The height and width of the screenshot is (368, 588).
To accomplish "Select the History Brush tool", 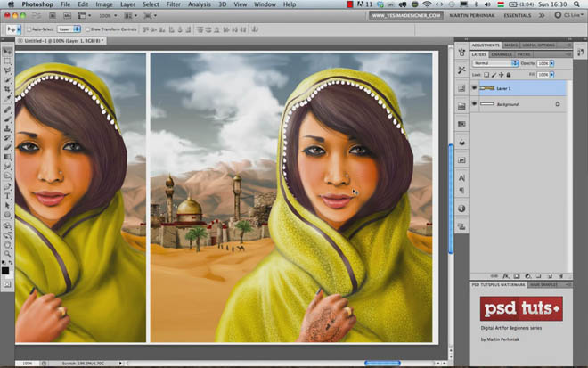I will click(x=7, y=138).
